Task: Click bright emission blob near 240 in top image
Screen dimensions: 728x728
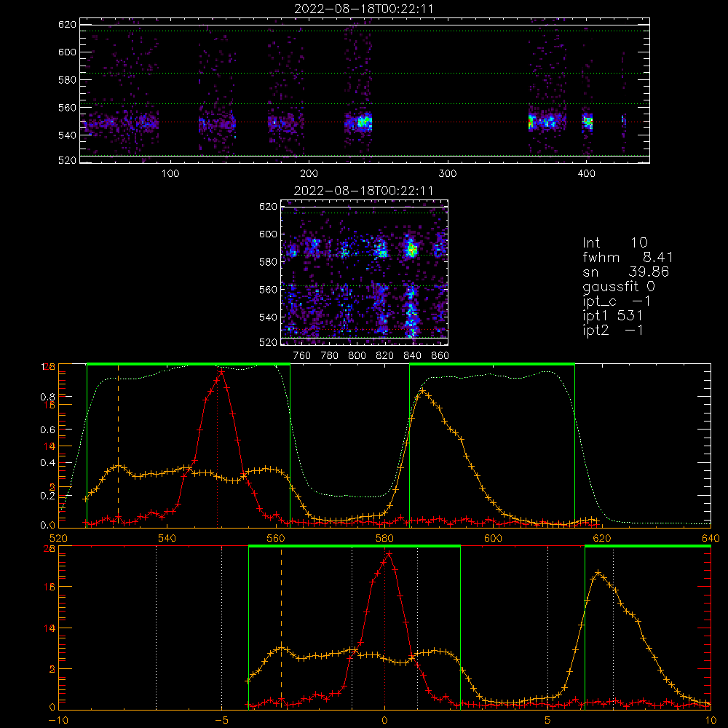Action: [364, 122]
